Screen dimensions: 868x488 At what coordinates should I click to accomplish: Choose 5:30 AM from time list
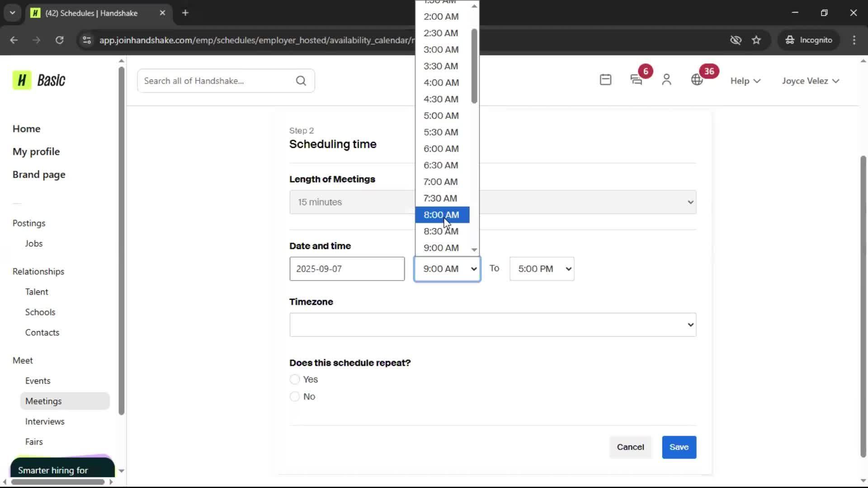point(442,132)
